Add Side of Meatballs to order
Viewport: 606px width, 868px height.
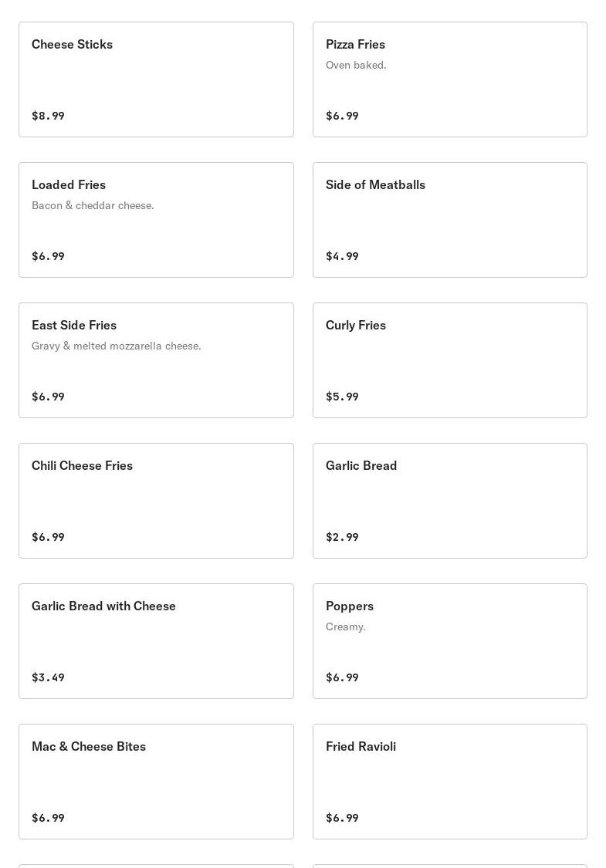click(449, 220)
